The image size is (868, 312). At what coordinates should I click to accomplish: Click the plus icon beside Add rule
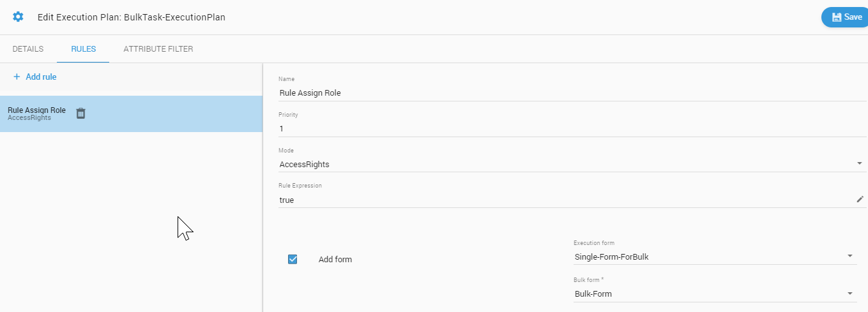tap(17, 77)
